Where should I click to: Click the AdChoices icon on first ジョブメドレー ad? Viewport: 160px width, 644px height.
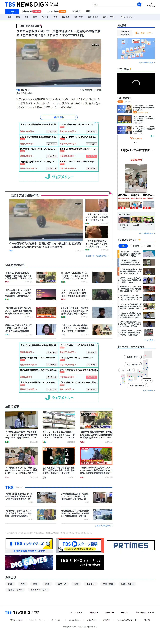pyautogui.click(x=96, y=123)
